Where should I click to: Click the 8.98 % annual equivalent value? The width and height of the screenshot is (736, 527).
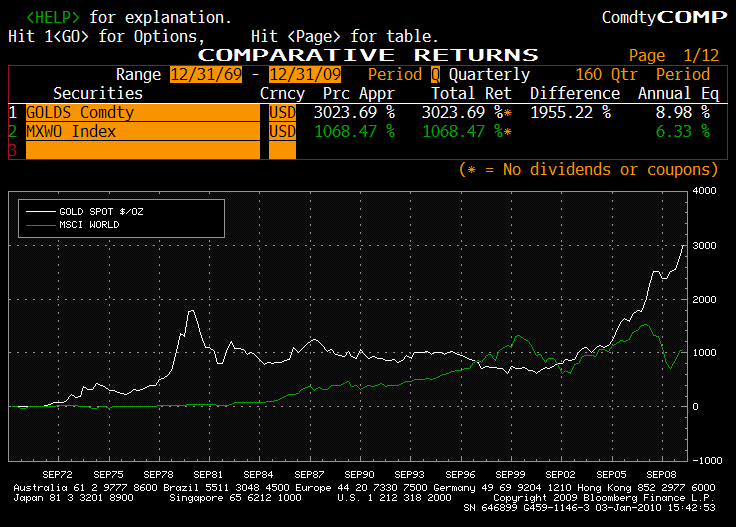tap(682, 113)
